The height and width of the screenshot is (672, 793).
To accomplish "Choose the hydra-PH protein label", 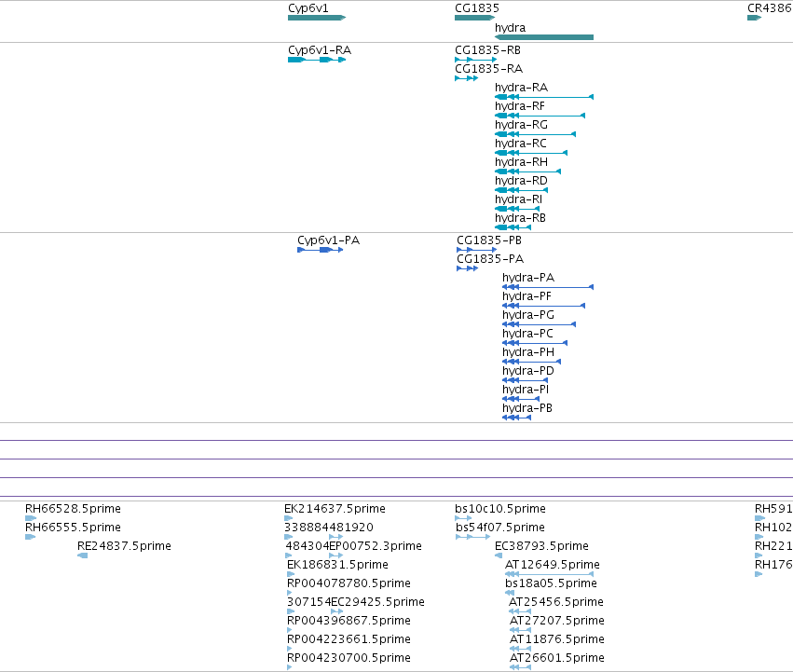I will click(528, 352).
